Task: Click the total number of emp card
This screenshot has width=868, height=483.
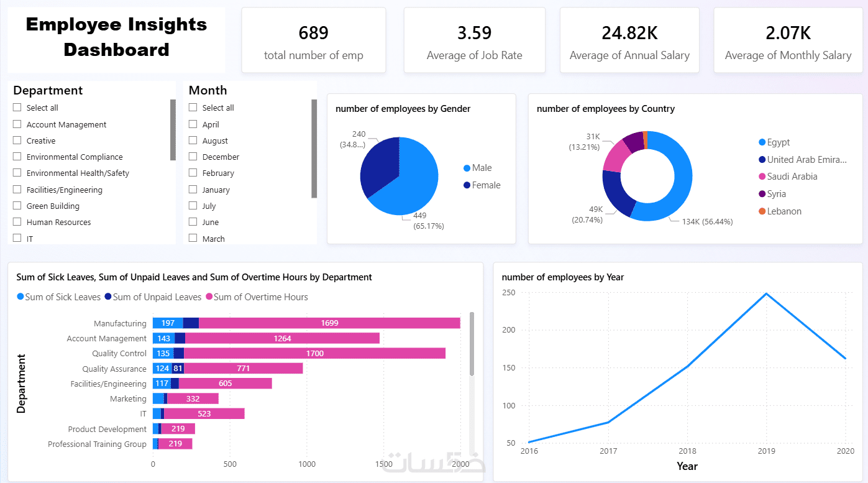Action: 314,40
